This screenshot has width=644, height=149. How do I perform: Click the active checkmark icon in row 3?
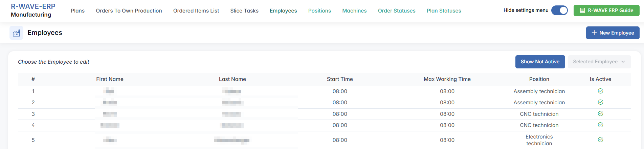(x=600, y=114)
